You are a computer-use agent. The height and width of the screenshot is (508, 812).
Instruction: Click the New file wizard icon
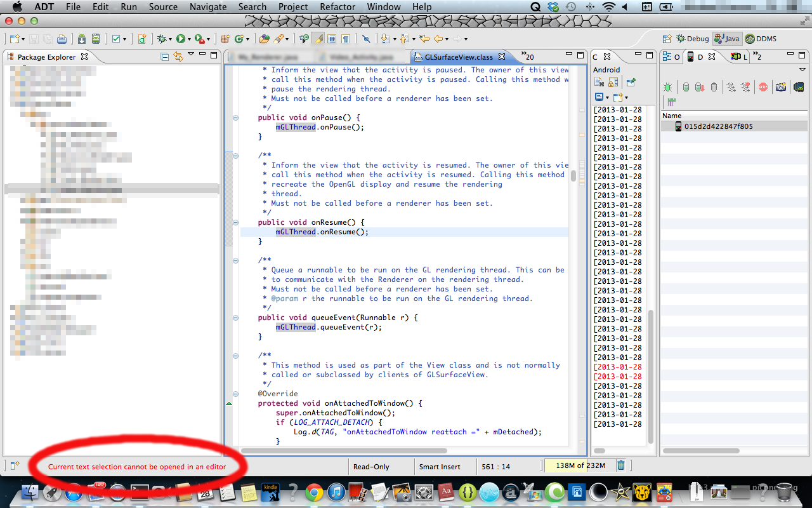coord(14,39)
